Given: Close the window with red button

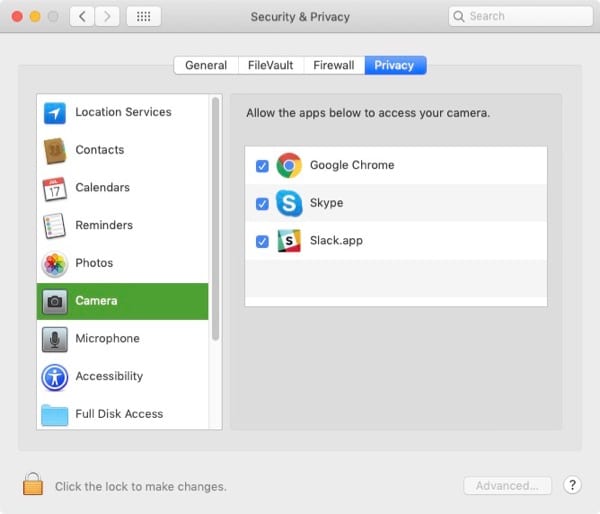Looking at the screenshot, I should pos(17,16).
